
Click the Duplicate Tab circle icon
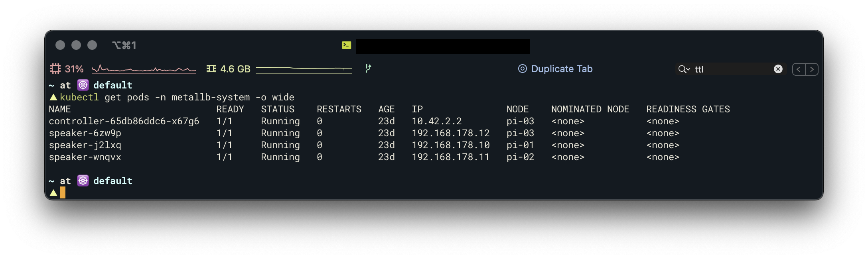tap(522, 69)
